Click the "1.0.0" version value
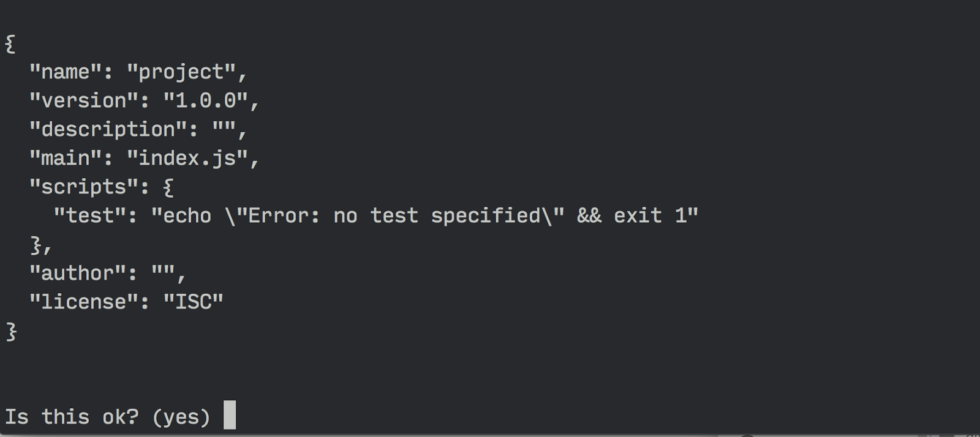Viewport: 980px width, 437px height. point(206,101)
